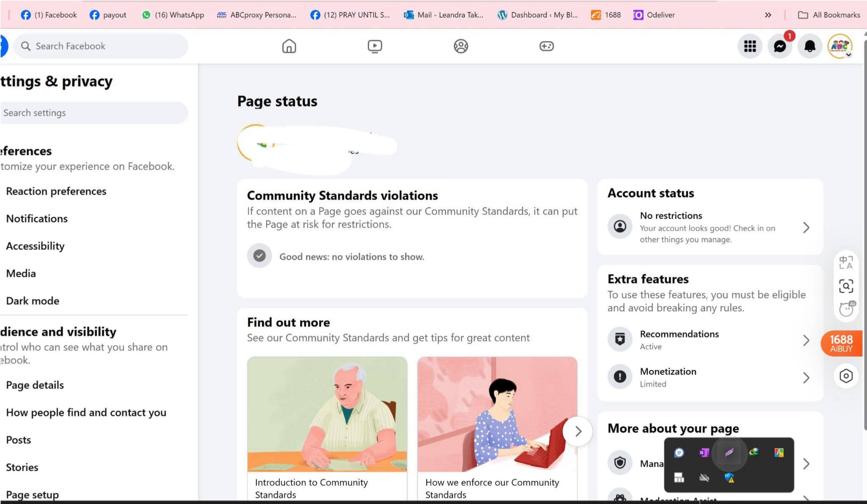
Task: Show next Community Standards cards
Action: click(x=578, y=431)
